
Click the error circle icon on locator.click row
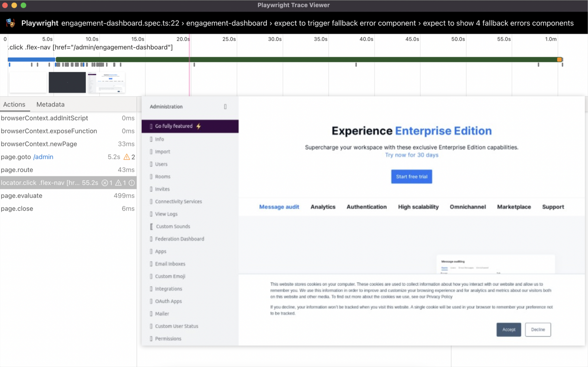[x=105, y=183]
